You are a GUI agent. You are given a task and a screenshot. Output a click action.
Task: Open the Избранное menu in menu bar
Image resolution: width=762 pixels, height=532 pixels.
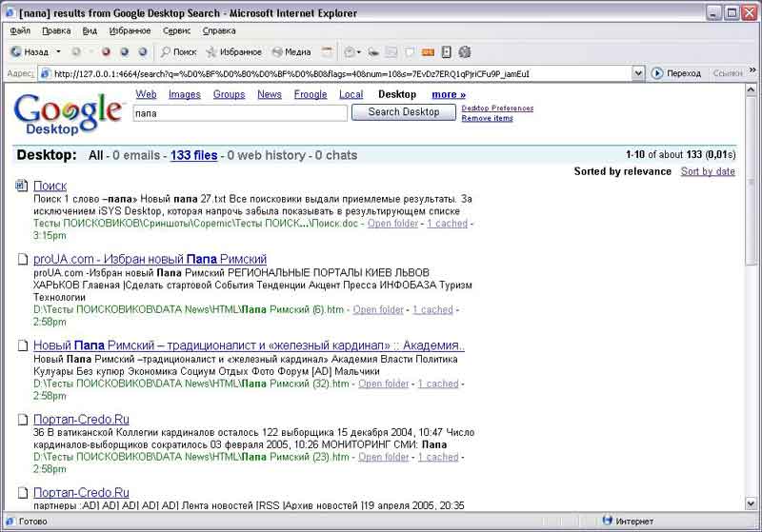[130, 30]
